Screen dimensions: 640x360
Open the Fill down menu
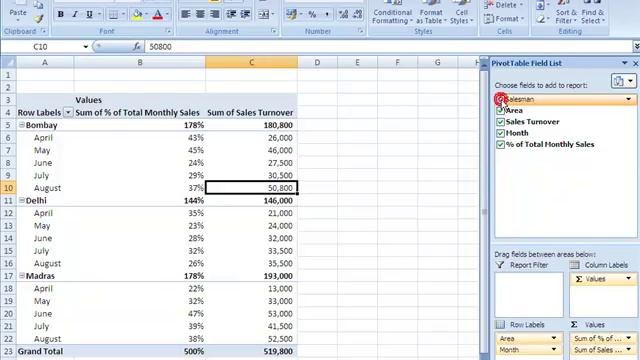542,5
